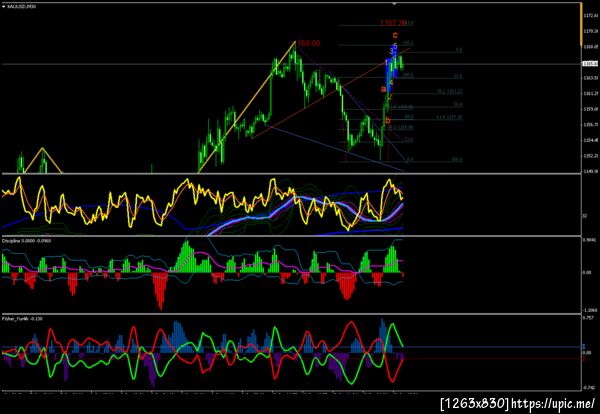Click the yellow vertical bar beside price scale
The width and height of the screenshot is (600, 414).
pos(581,24)
